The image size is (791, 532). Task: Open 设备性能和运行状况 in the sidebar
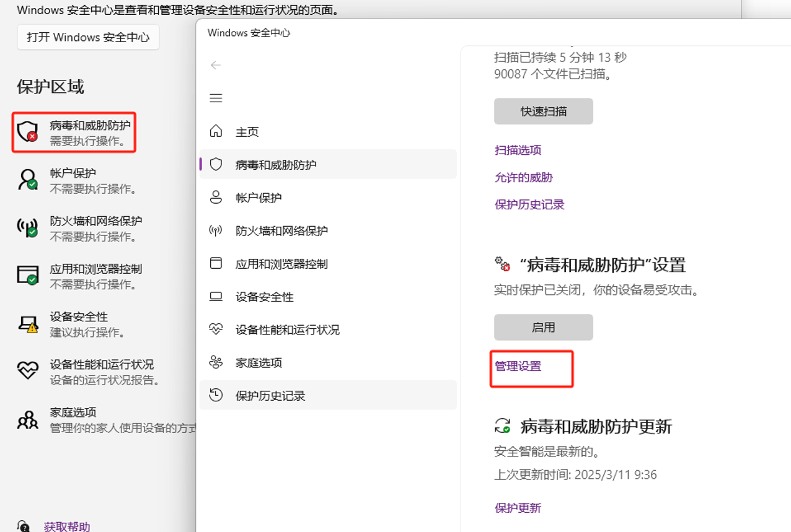click(328, 329)
